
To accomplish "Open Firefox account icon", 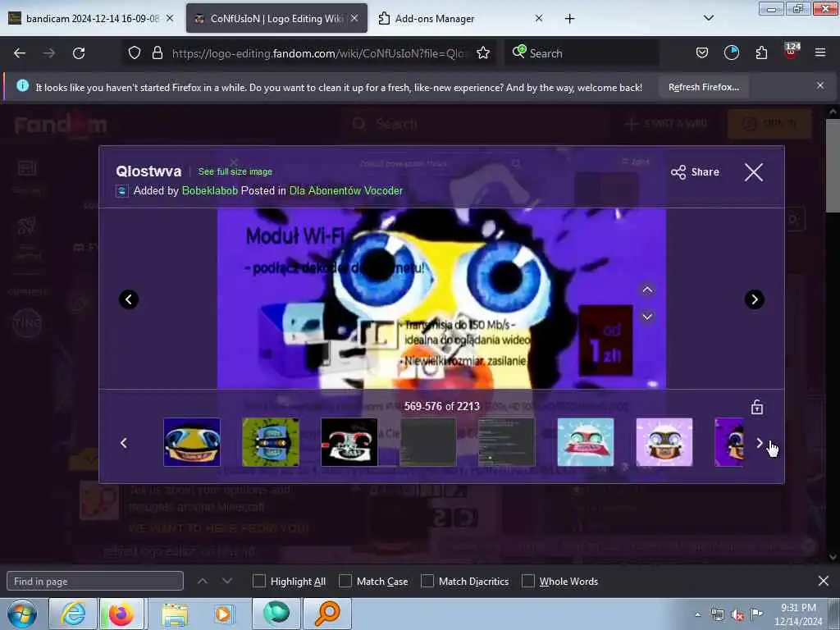I will point(731,52).
